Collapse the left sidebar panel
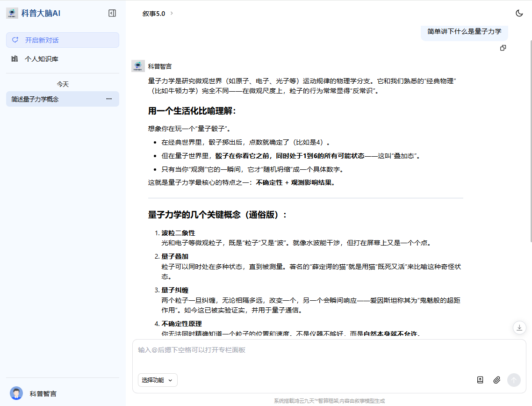 point(112,13)
